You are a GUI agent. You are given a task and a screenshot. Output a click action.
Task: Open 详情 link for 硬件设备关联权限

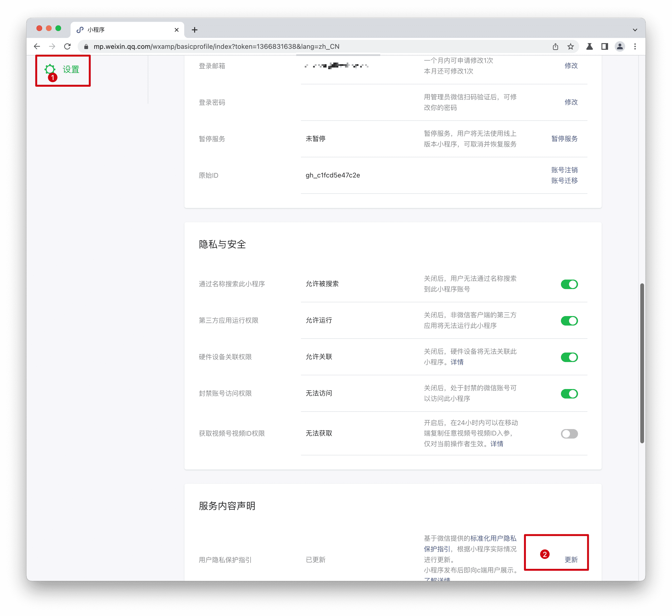pos(457,362)
